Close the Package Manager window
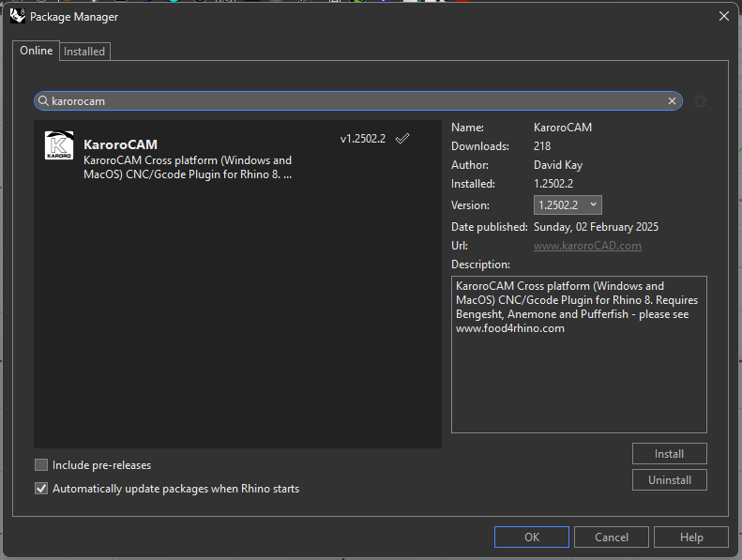This screenshot has height=560, width=742. coord(723,16)
